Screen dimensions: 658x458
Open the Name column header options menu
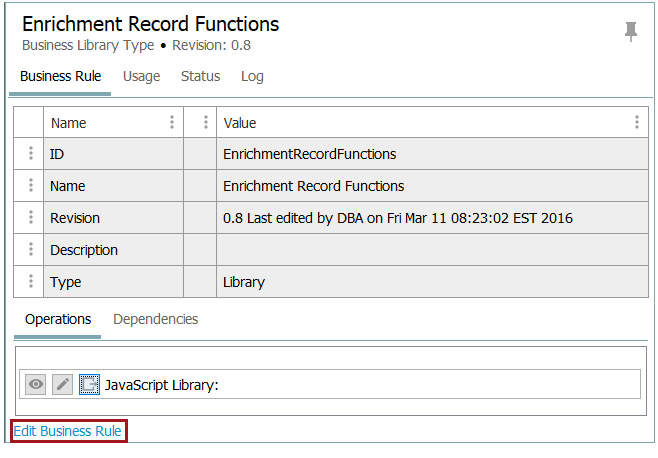pyautogui.click(x=172, y=123)
